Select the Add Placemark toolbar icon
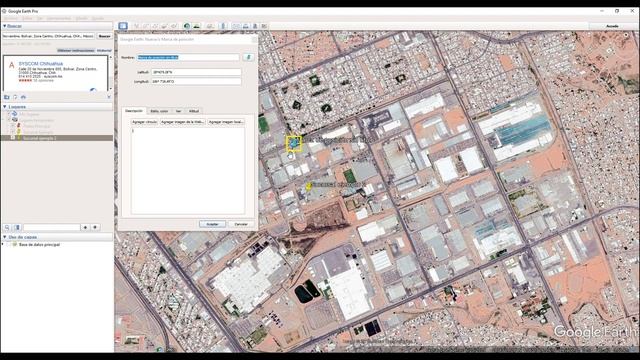Screen dimensions: 640x360 (136, 26)
